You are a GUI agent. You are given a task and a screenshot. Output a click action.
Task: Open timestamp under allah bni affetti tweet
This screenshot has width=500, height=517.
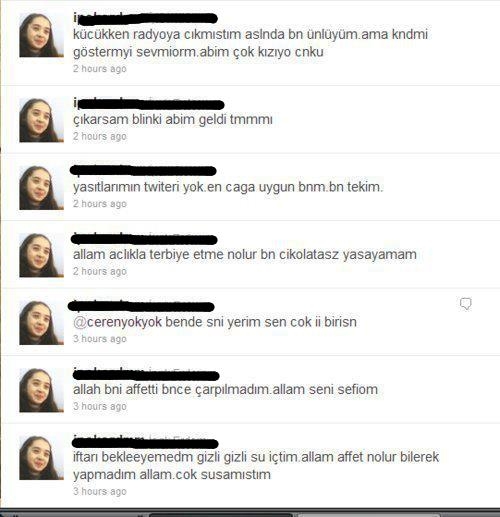[x=100, y=406]
